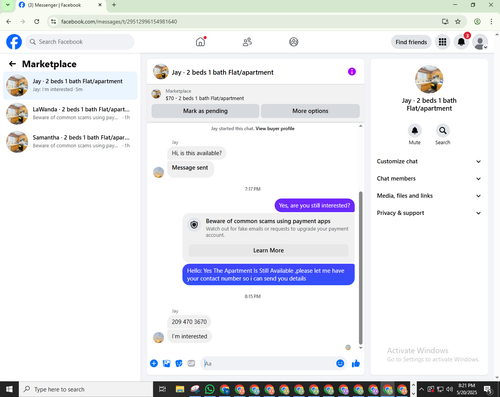
Task: Expand the Privacy & support section
Action: [x=429, y=213]
